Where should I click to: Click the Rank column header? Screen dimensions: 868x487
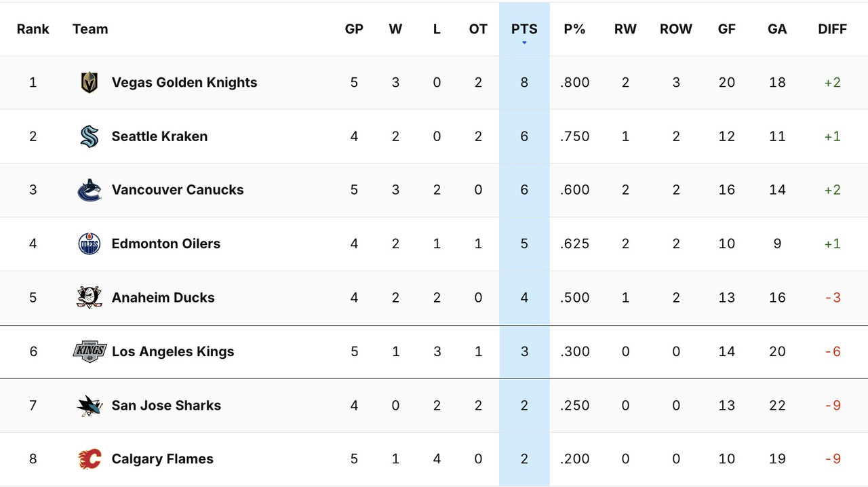pos(33,29)
